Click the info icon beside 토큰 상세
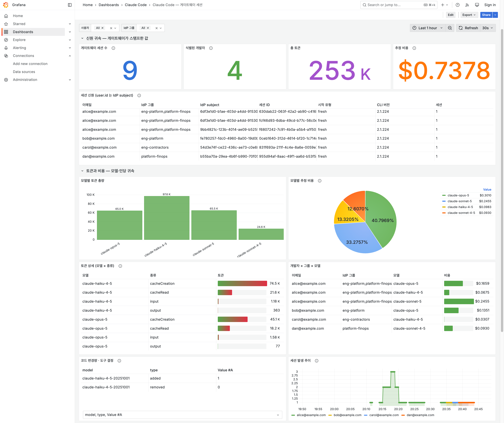This screenshot has width=504, height=423. 120,266
